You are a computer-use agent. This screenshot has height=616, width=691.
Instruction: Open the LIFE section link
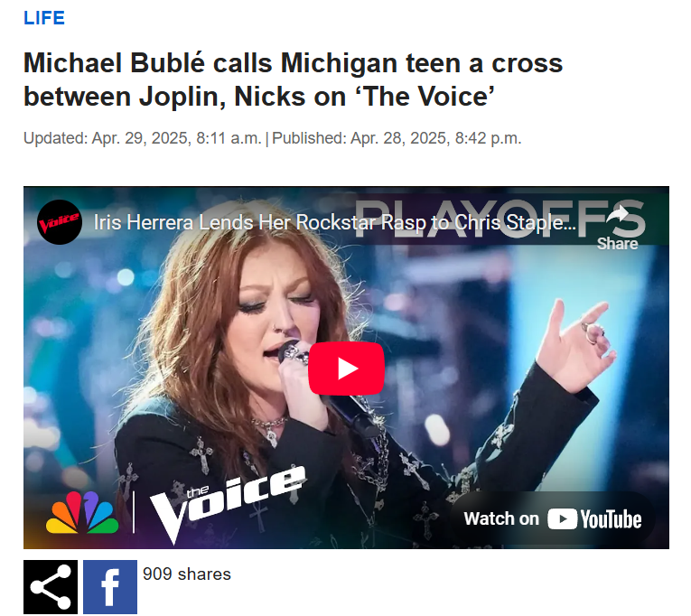44,18
